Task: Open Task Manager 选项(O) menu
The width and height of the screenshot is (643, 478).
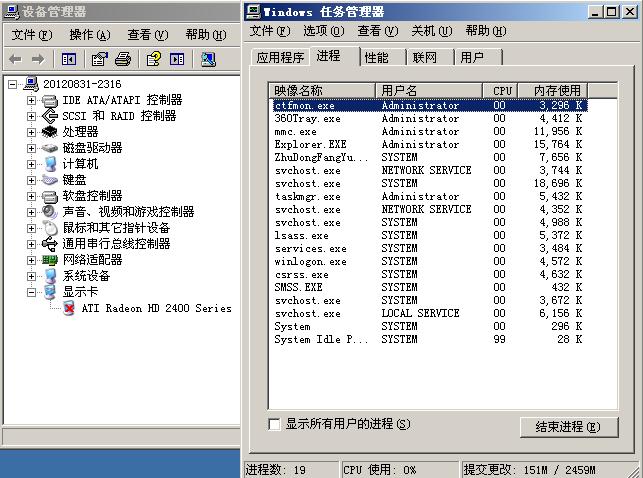Action: tap(324, 31)
